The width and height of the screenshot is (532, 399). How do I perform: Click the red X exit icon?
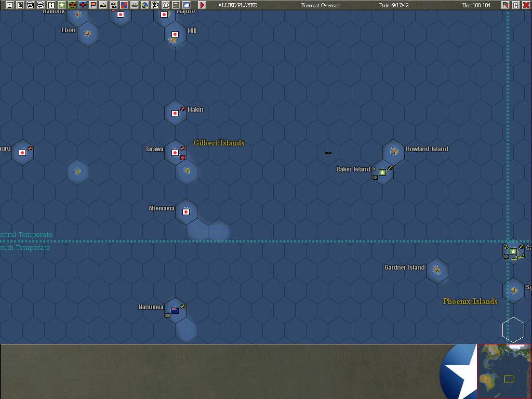526,5
